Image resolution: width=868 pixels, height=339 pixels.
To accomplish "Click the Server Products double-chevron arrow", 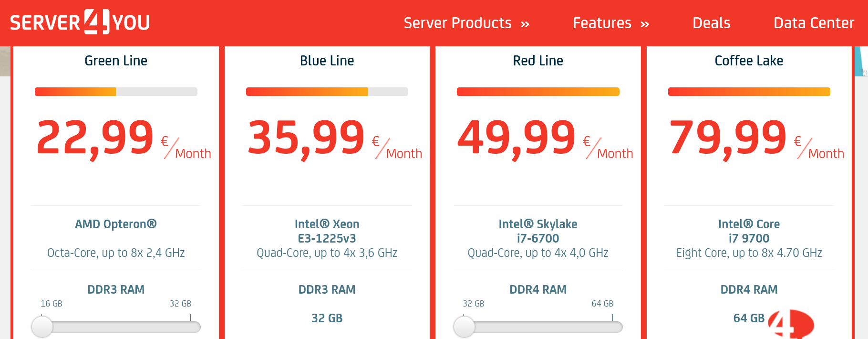I will 525,24.
